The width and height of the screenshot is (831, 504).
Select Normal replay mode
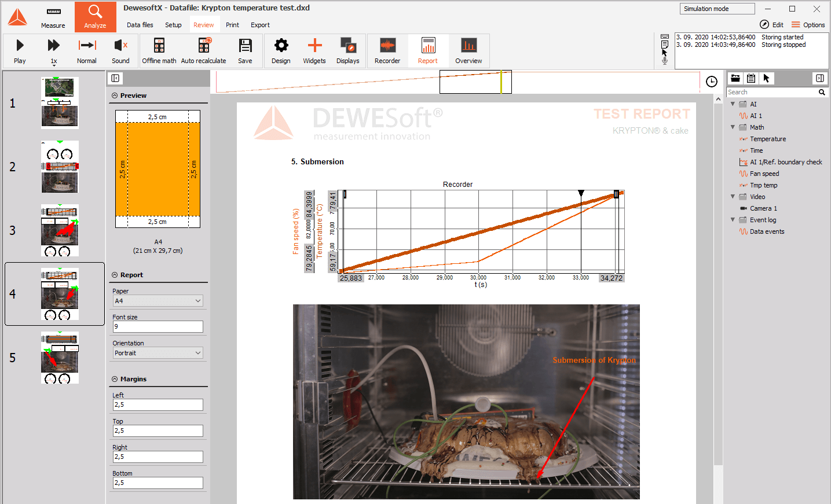(x=87, y=51)
